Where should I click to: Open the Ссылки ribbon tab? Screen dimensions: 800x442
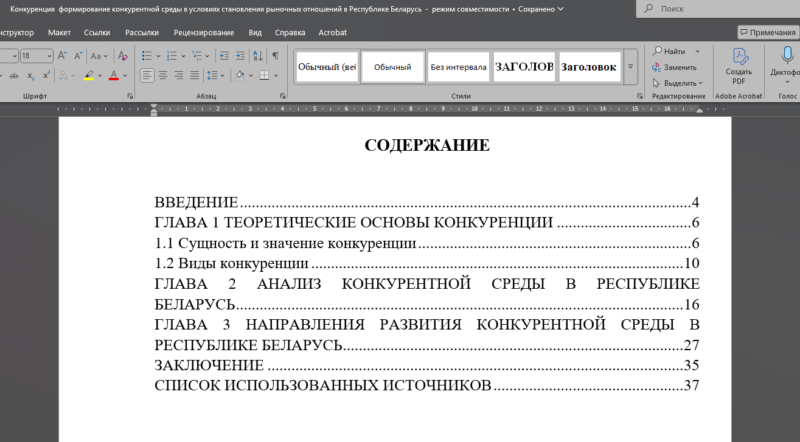[97, 32]
